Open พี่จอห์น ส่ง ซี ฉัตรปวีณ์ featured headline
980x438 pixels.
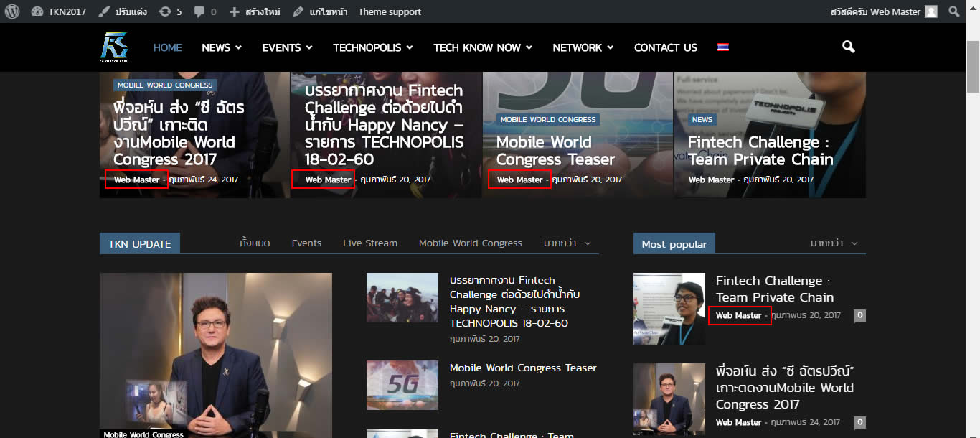pyautogui.click(x=179, y=134)
